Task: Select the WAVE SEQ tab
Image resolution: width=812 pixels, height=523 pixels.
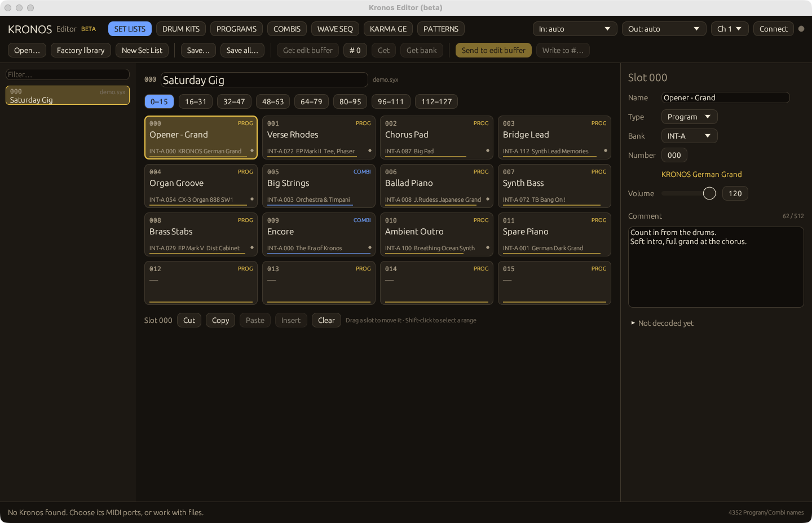Action: [x=335, y=29]
